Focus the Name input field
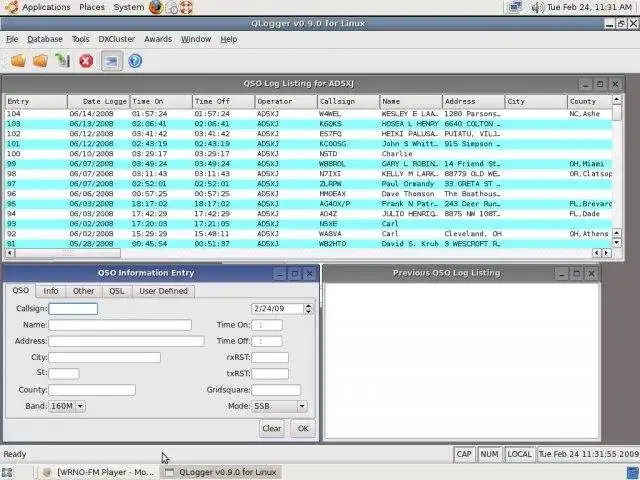 point(120,325)
